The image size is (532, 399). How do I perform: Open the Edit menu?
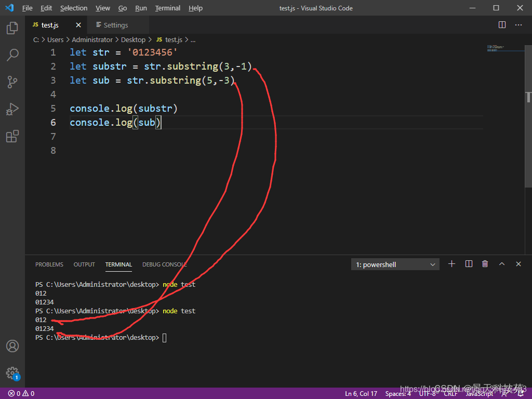tap(46, 8)
